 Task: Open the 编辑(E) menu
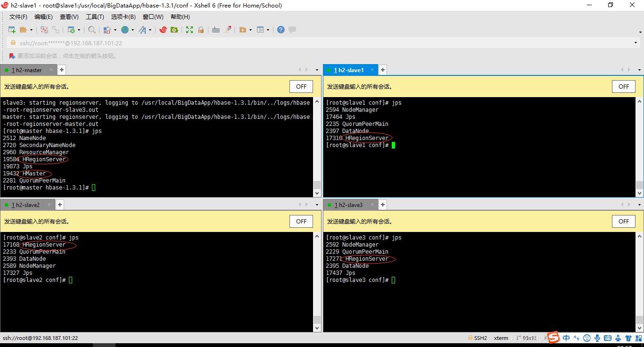44,17
